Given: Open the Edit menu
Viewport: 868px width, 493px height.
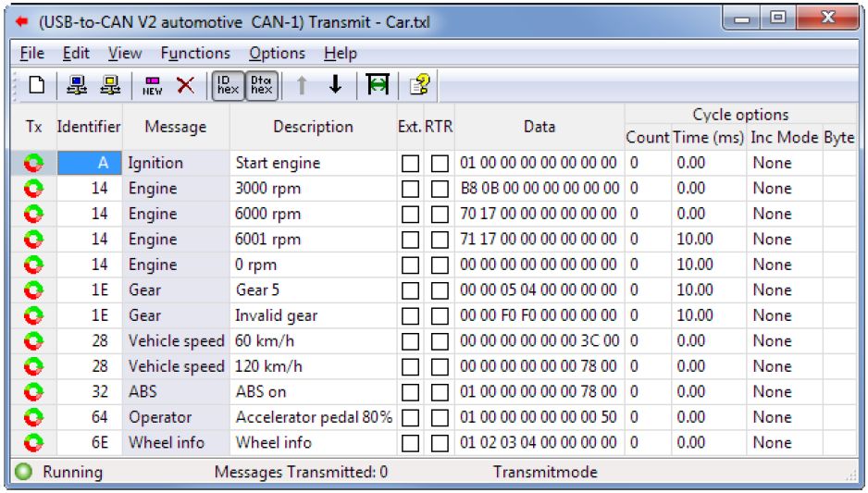Looking at the screenshot, I should point(76,53).
